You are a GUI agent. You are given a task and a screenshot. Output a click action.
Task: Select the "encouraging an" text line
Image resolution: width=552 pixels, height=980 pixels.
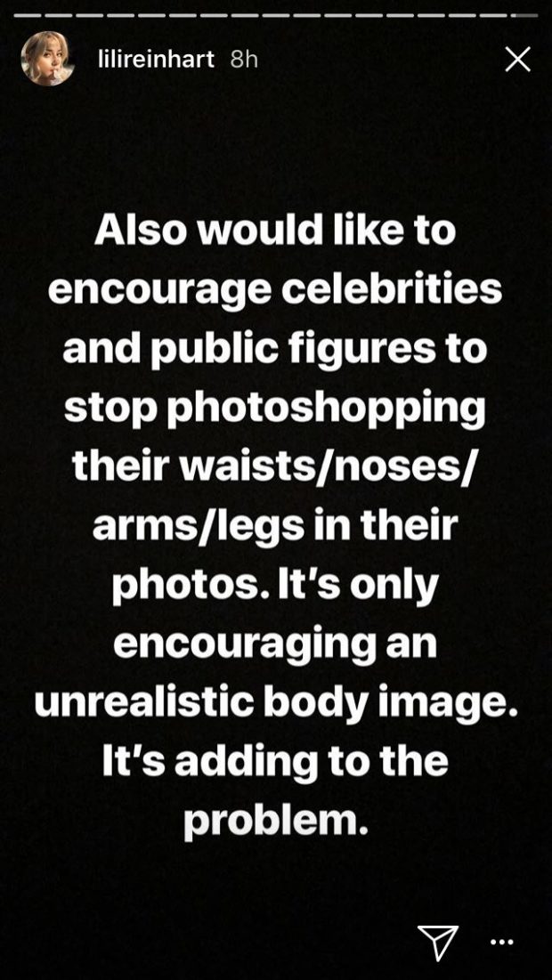[x=275, y=644]
